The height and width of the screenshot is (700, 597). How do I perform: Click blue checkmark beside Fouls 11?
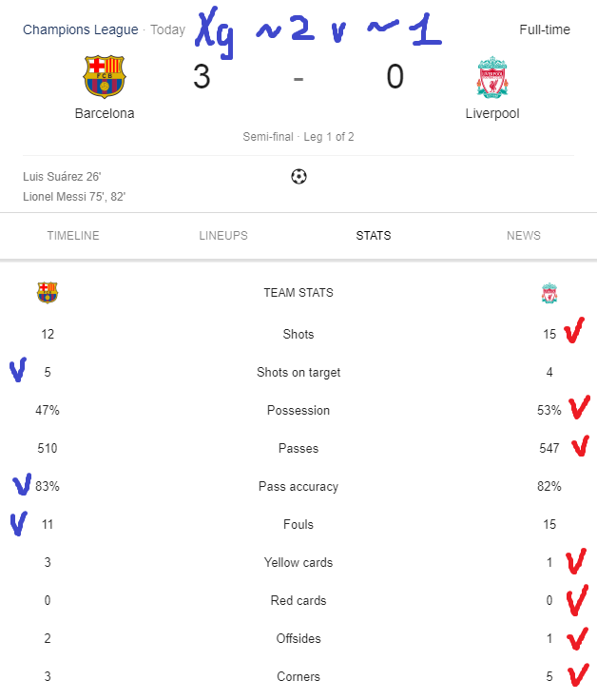(19, 523)
